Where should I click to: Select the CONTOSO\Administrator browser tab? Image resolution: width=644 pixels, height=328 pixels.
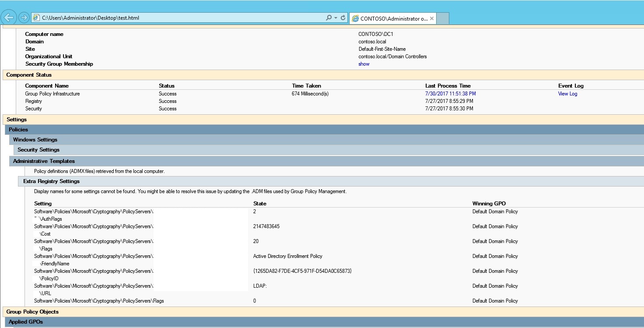point(393,18)
